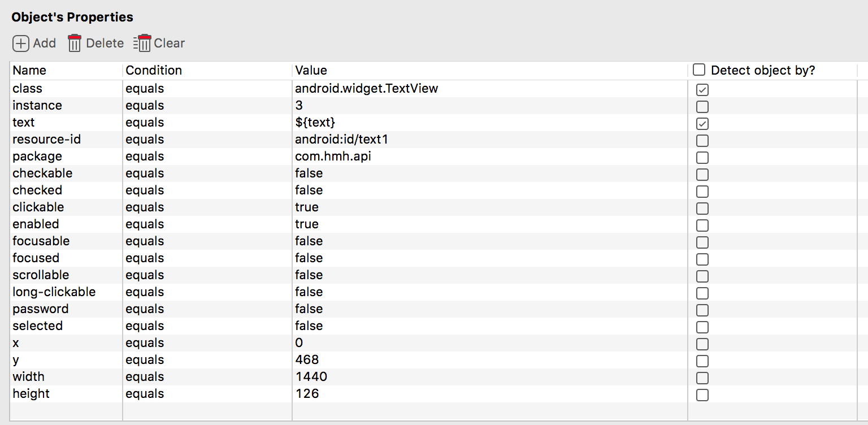Image resolution: width=868 pixels, height=425 pixels.
Task: Check the package row's detect checkbox
Action: [702, 157]
